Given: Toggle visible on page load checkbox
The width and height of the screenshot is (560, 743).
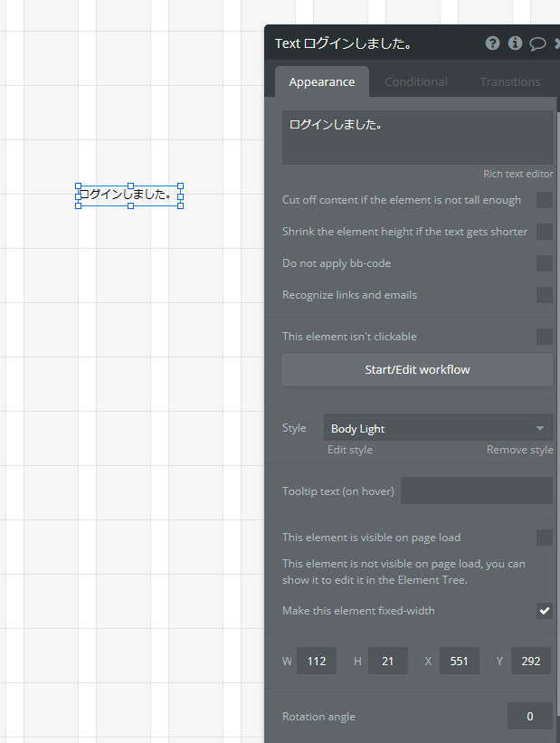Looking at the screenshot, I should tap(545, 538).
